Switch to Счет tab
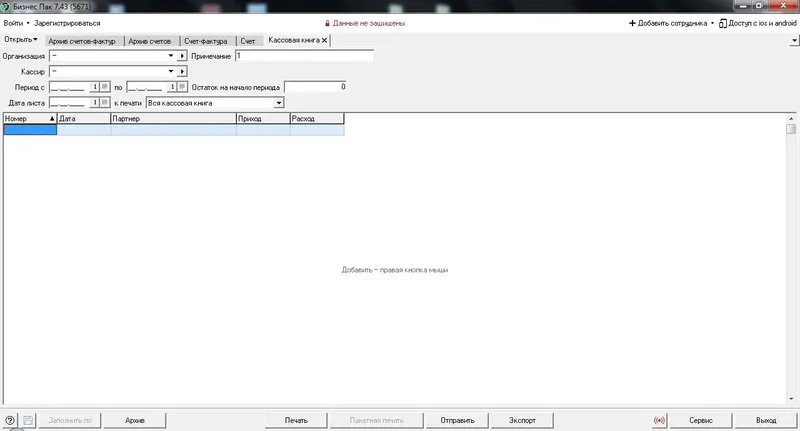Viewport: 800px width, 431px height. coord(247,41)
